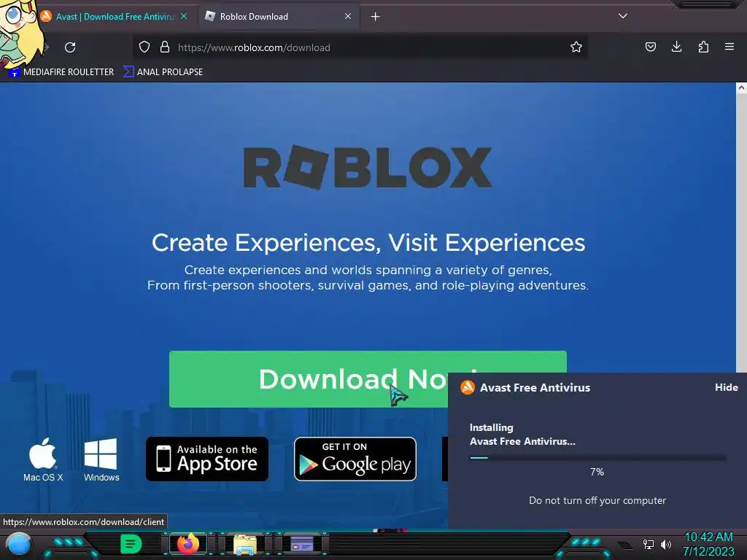This screenshot has width=747, height=560.
Task: Open the Start orb button
Action: (19, 545)
